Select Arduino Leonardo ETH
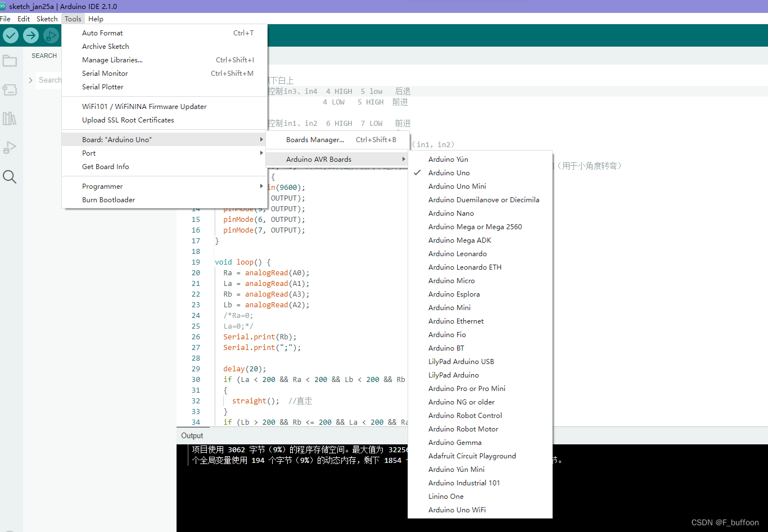The height and width of the screenshot is (532, 768). (480, 267)
